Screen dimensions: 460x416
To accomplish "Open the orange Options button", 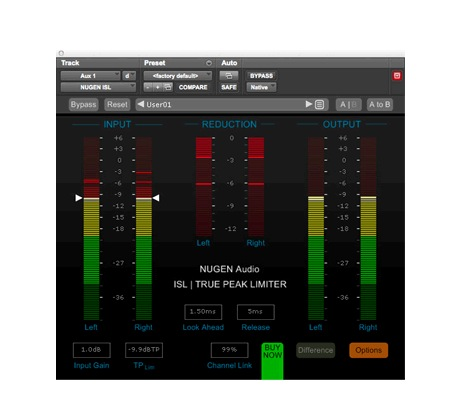I will click(368, 350).
